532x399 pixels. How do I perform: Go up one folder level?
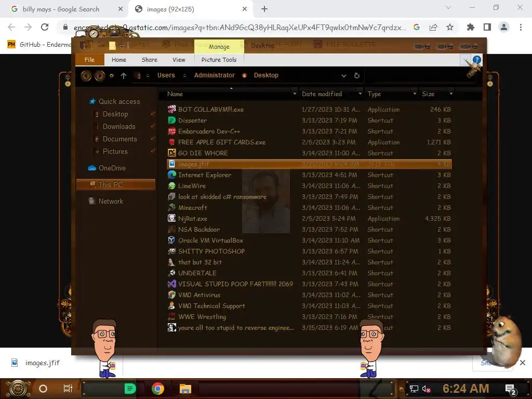click(x=124, y=76)
